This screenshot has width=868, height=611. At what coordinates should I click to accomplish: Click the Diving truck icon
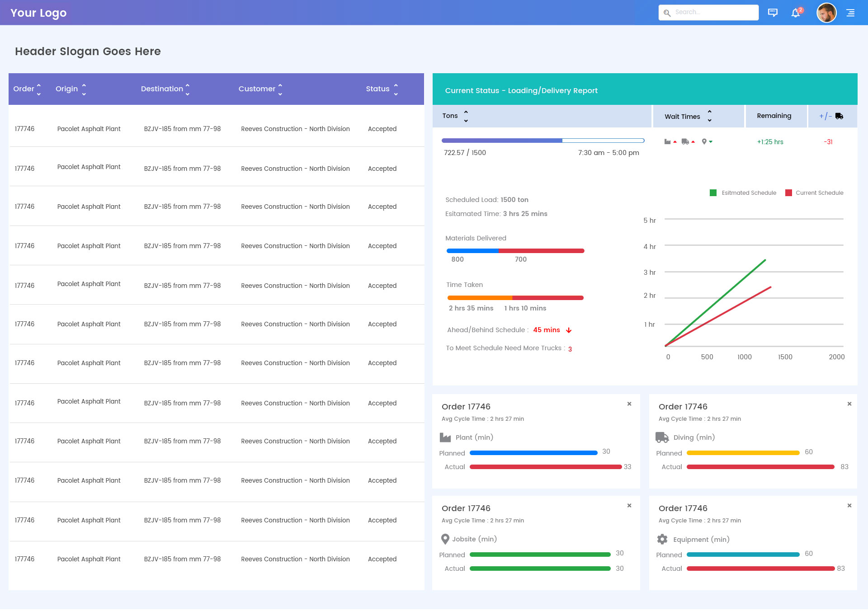[662, 437]
